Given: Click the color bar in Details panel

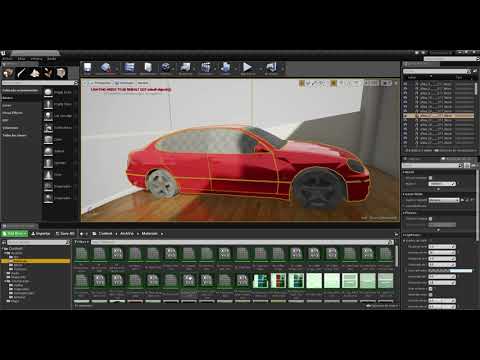Looking at the screenshot, I should pyautogui.click(x=450, y=271).
